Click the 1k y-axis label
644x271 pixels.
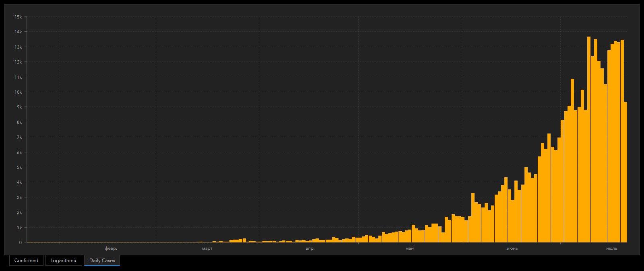pyautogui.click(x=19, y=228)
